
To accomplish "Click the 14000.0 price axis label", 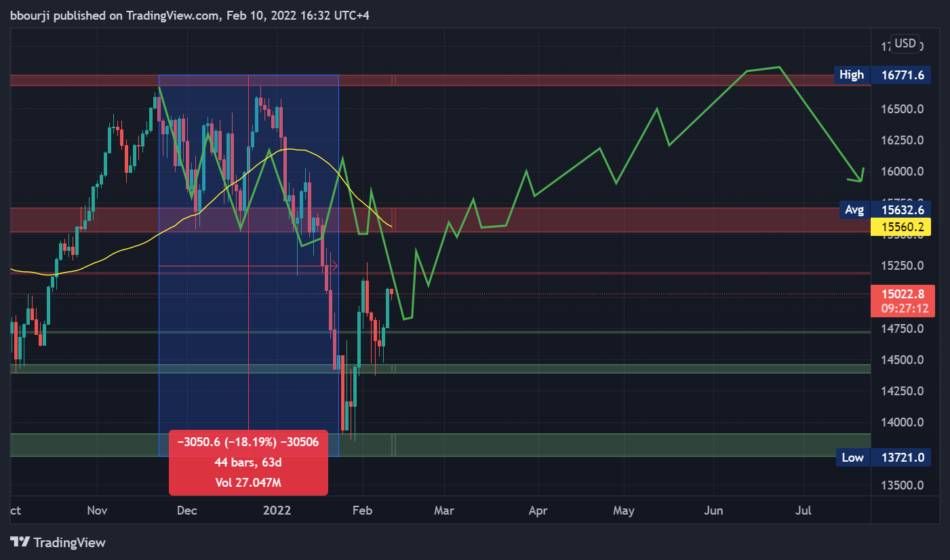I will pyautogui.click(x=902, y=422).
